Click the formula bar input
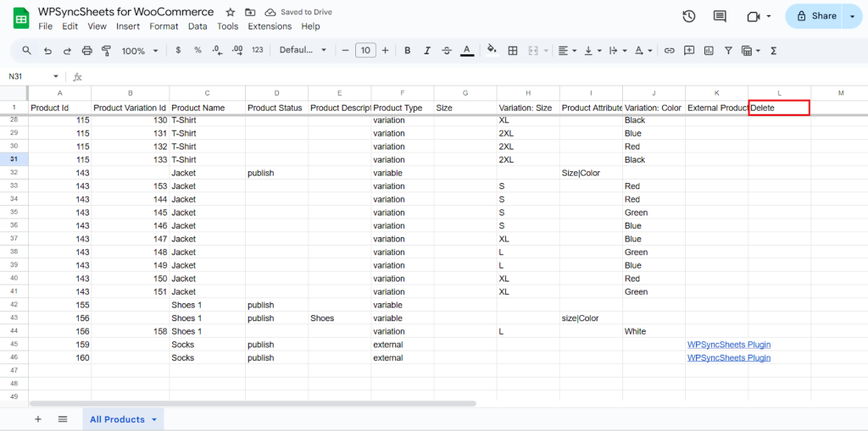 tap(476, 76)
